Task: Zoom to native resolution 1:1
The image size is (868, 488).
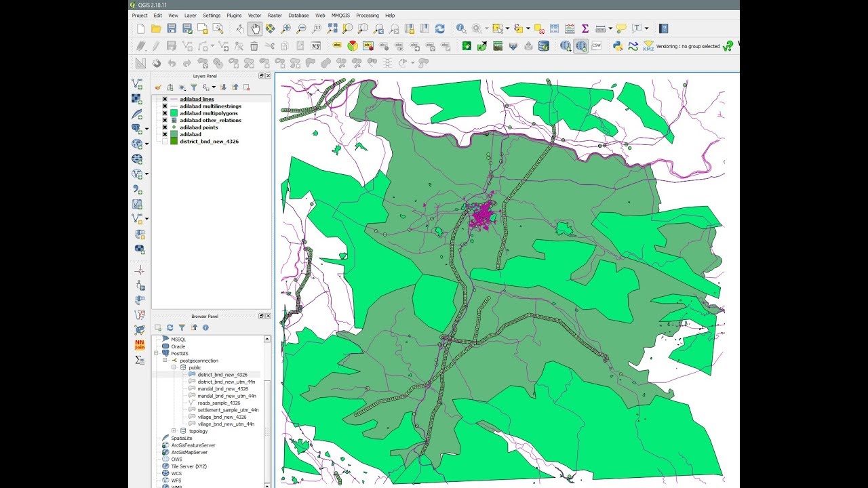Action: (317, 28)
